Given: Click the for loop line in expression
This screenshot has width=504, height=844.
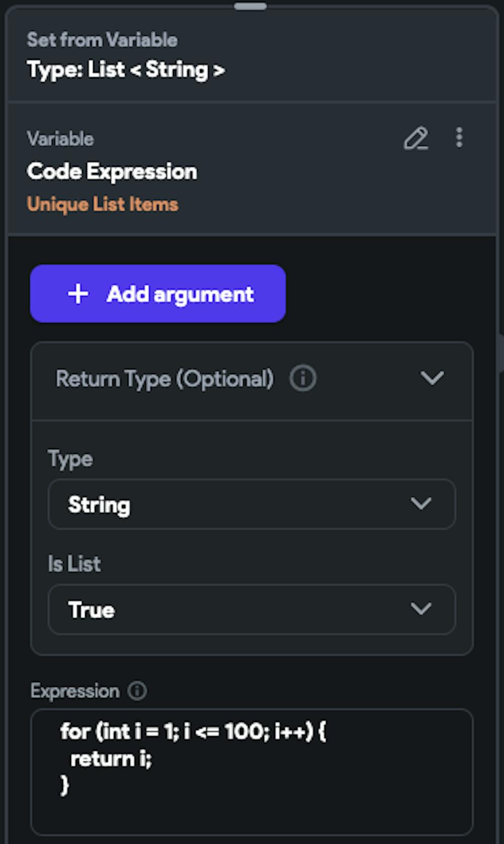Looking at the screenshot, I should pos(193,731).
